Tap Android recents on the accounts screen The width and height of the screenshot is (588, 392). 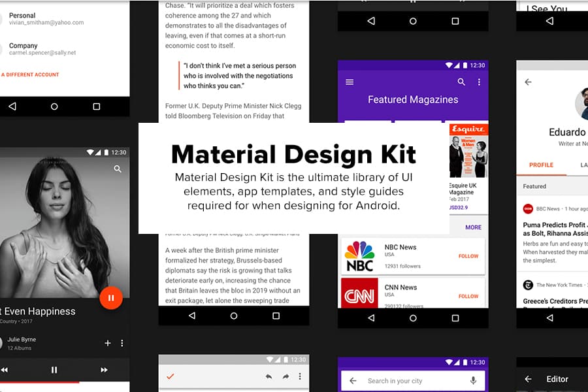(97, 106)
